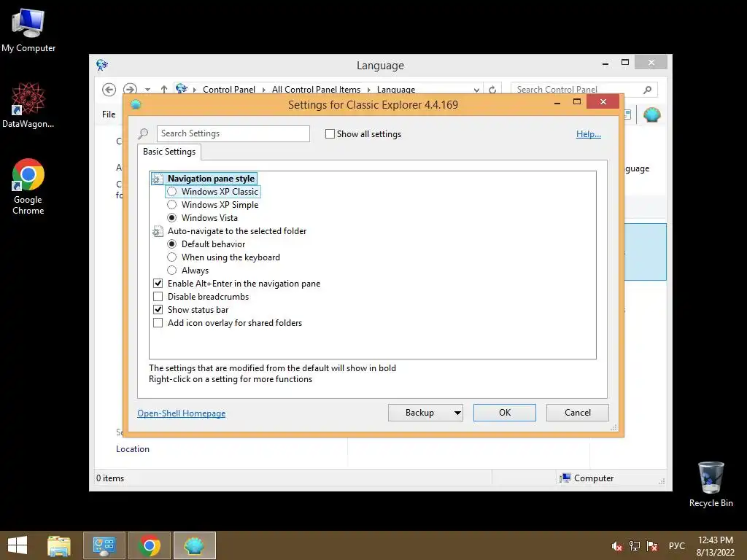Activate Classic Explorer shell taskbar button
Screen dimensions: 747x560
click(x=194, y=545)
